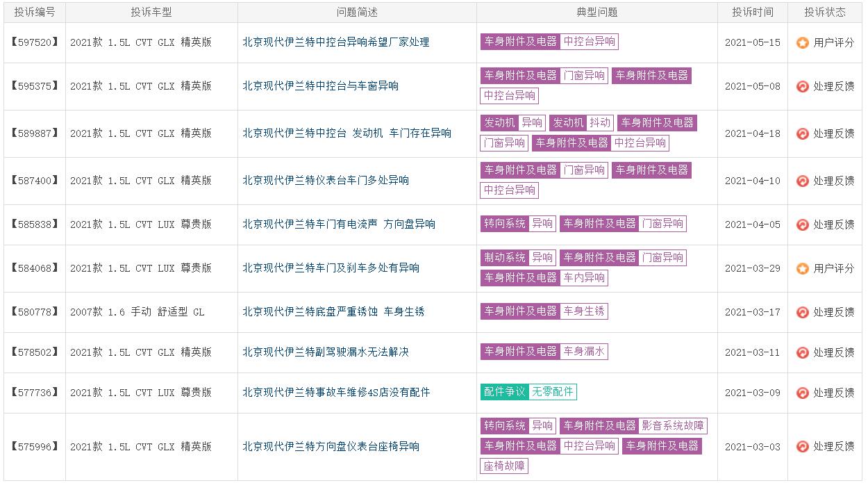
Task: Click the status icon in row 595375
Action: tap(802, 87)
